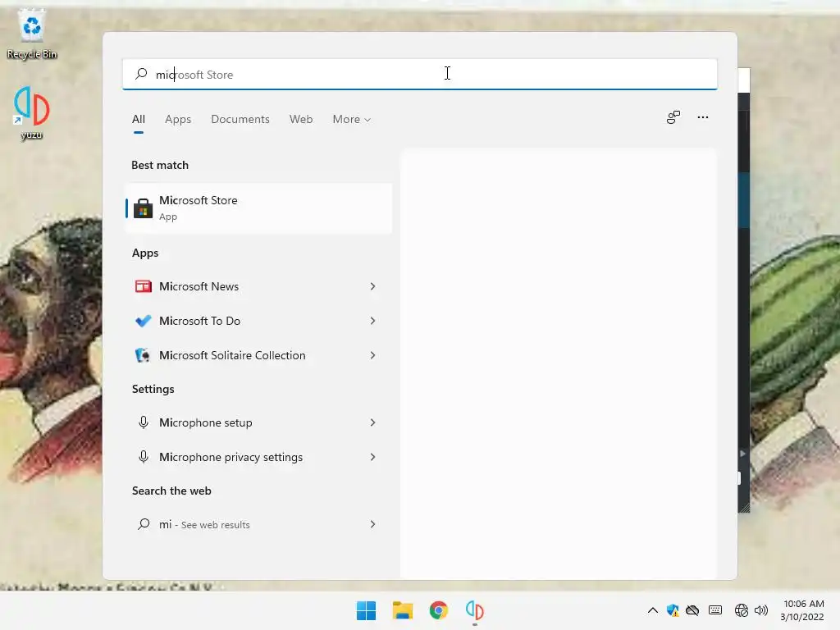Switch to the Documents search tab
The width and height of the screenshot is (840, 630).
tap(240, 120)
